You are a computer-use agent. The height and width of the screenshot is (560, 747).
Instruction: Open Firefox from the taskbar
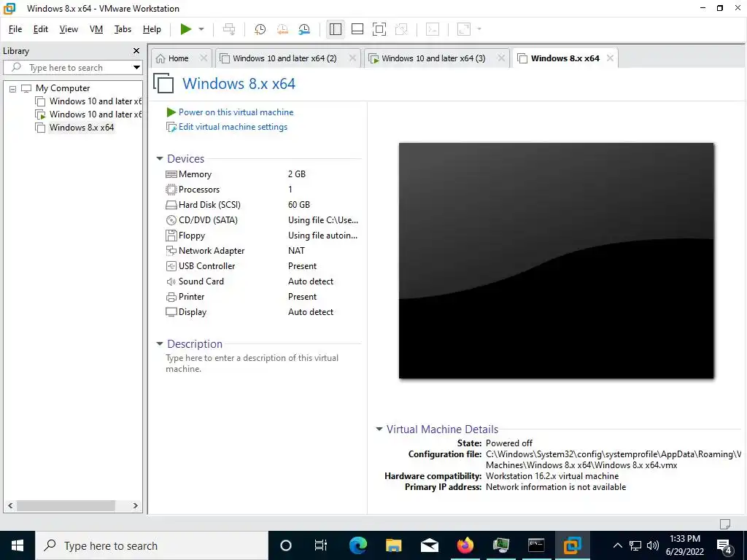(465, 545)
